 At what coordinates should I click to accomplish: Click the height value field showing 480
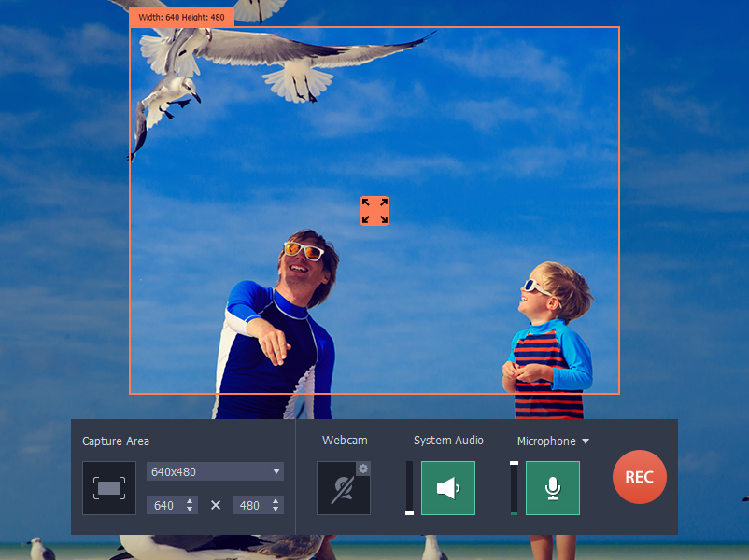pos(251,504)
